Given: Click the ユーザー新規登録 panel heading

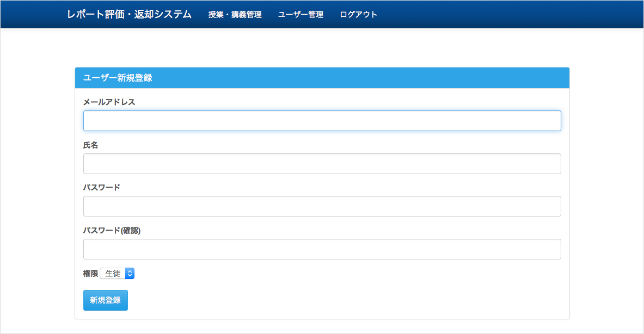Looking at the screenshot, I should (117, 78).
